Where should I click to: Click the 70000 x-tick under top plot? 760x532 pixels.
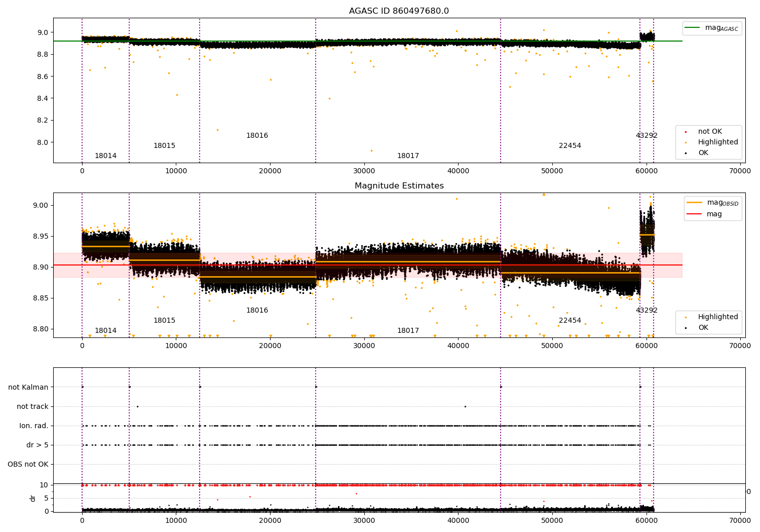(740, 171)
